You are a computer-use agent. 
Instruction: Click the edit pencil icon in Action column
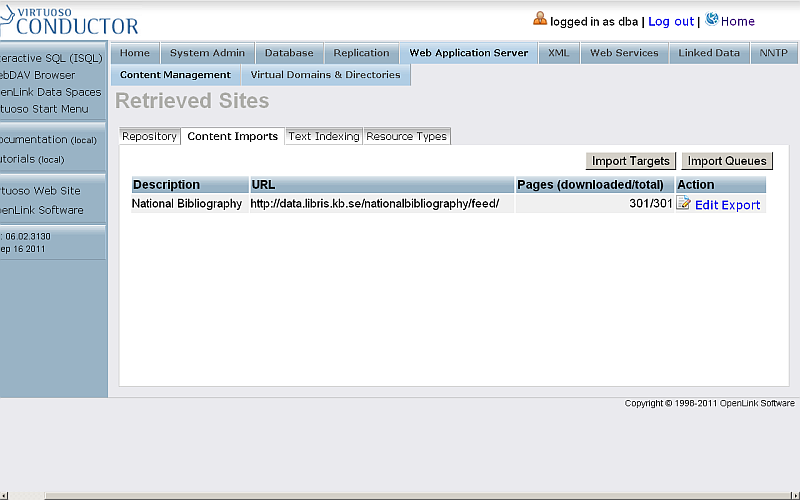tap(684, 204)
